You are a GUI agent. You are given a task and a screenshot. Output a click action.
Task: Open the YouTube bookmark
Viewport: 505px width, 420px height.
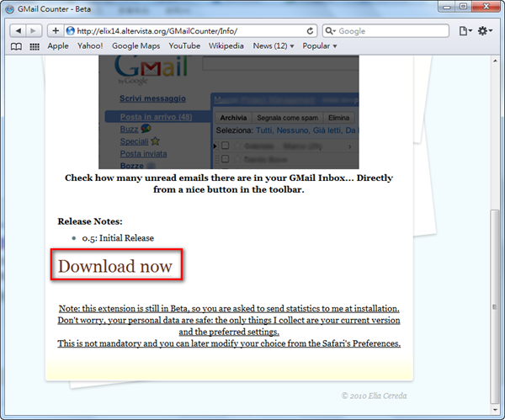pos(184,46)
